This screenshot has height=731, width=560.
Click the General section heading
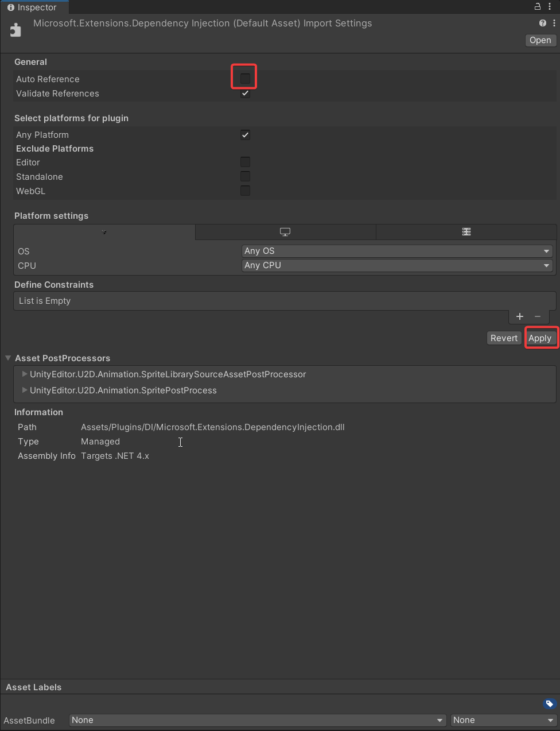pos(30,62)
